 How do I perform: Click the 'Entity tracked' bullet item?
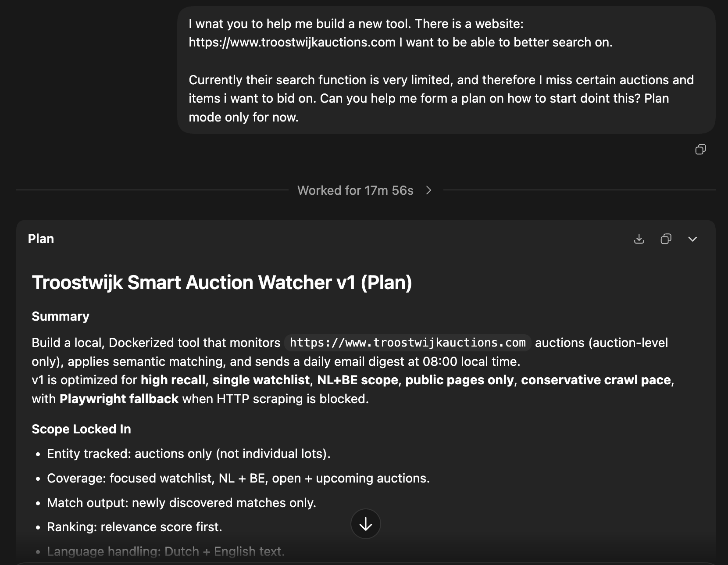tap(189, 454)
